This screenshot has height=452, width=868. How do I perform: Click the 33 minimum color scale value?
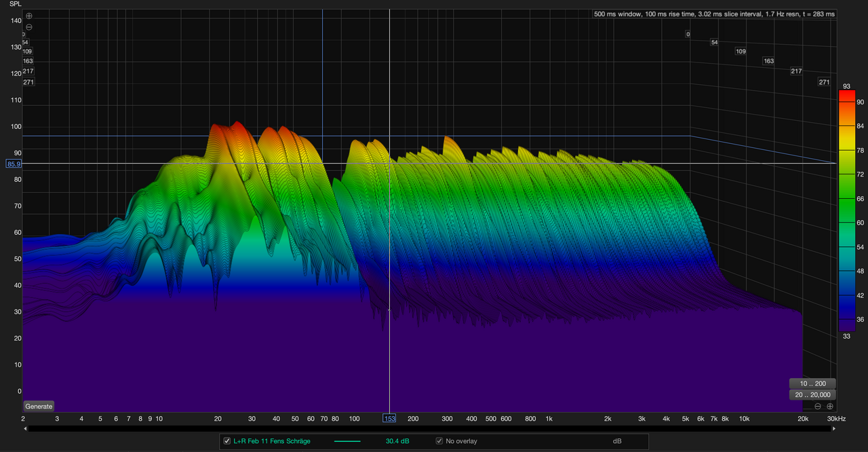[846, 335]
